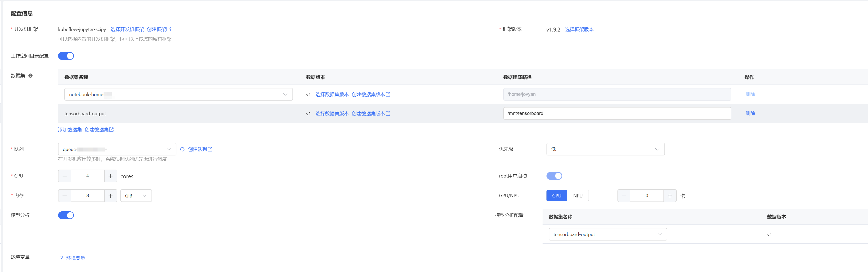Increase CPU cores with plus button
Viewport: 868px width, 272px height.
click(110, 176)
